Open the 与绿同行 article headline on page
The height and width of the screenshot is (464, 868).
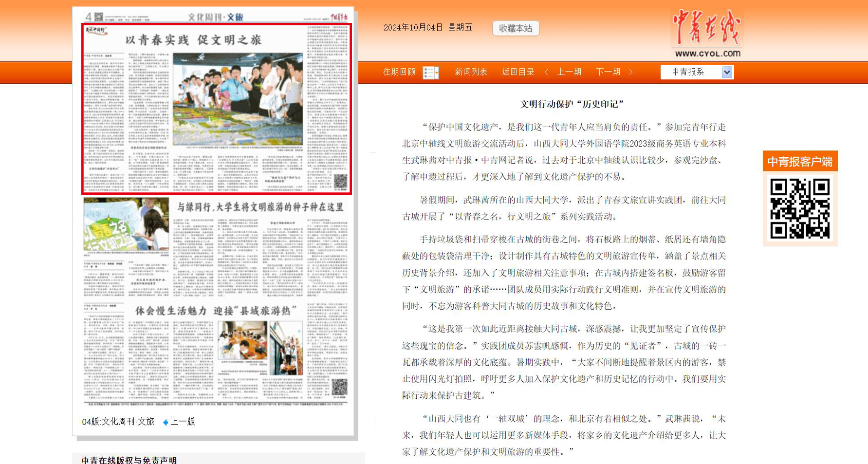click(x=259, y=207)
